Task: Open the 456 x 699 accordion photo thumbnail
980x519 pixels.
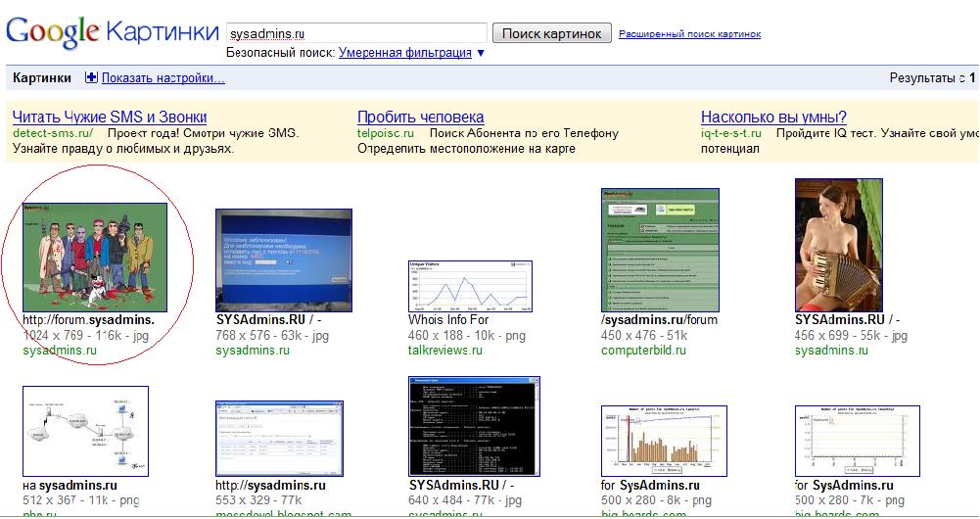Action: (x=839, y=245)
